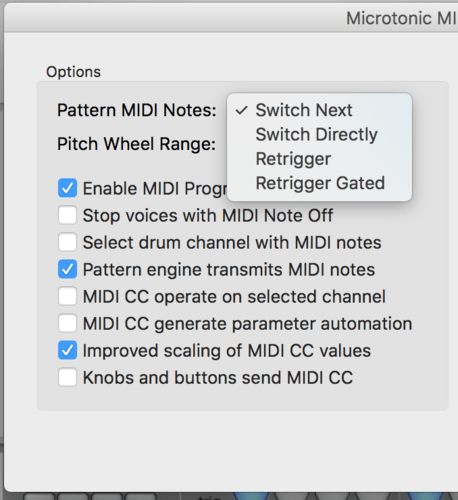This screenshot has height=500, width=458.
Task: Uncheck Pattern engine transmits MIDI notes
Action: [x=67, y=269]
